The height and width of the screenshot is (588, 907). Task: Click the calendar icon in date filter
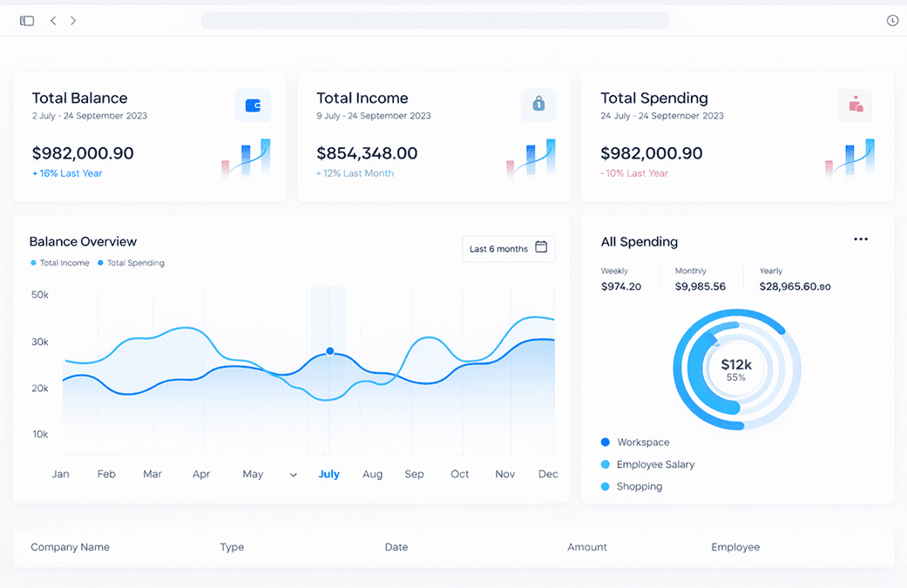(x=541, y=247)
